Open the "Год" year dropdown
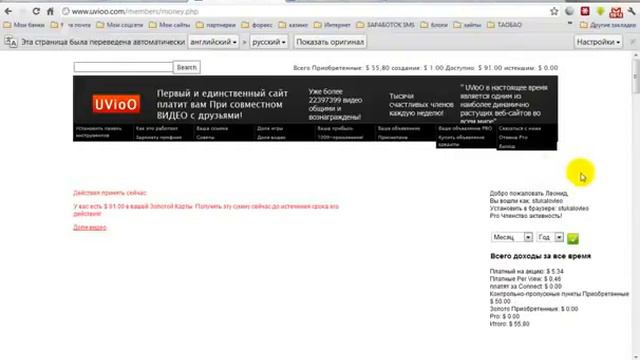The width and height of the screenshot is (640, 360). point(550,237)
